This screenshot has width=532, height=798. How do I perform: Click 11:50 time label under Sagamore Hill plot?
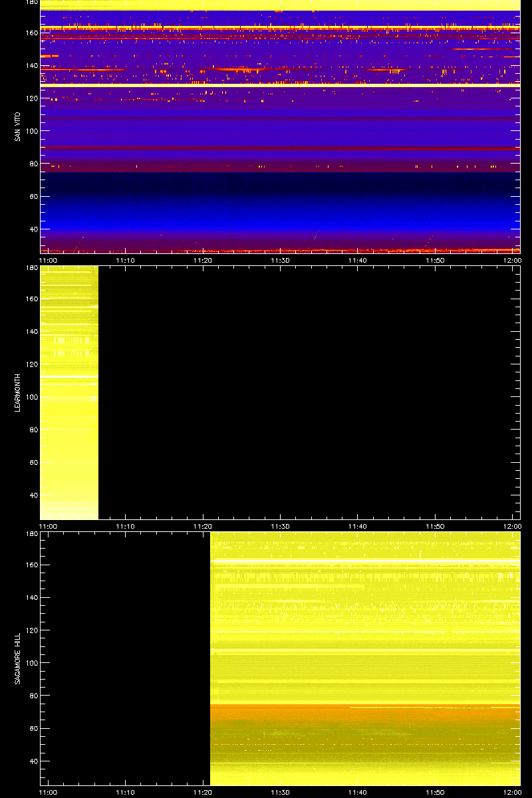click(435, 792)
